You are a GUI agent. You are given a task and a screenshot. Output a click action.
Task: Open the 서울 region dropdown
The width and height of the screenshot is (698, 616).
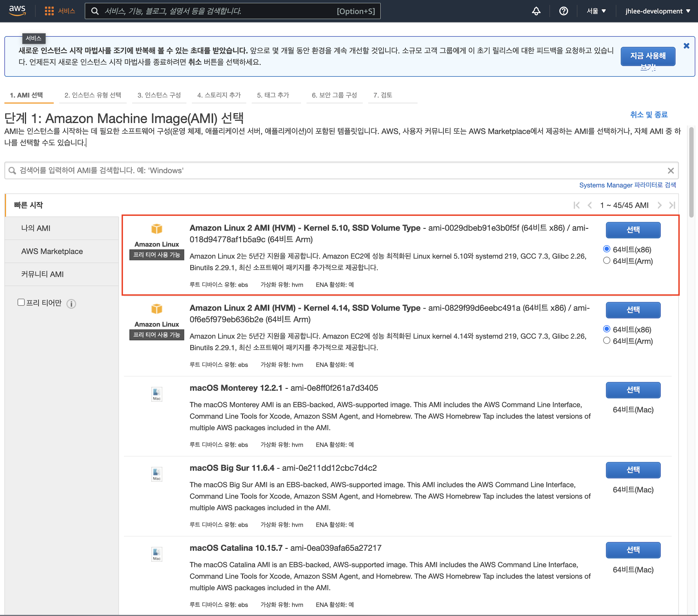pyautogui.click(x=596, y=11)
